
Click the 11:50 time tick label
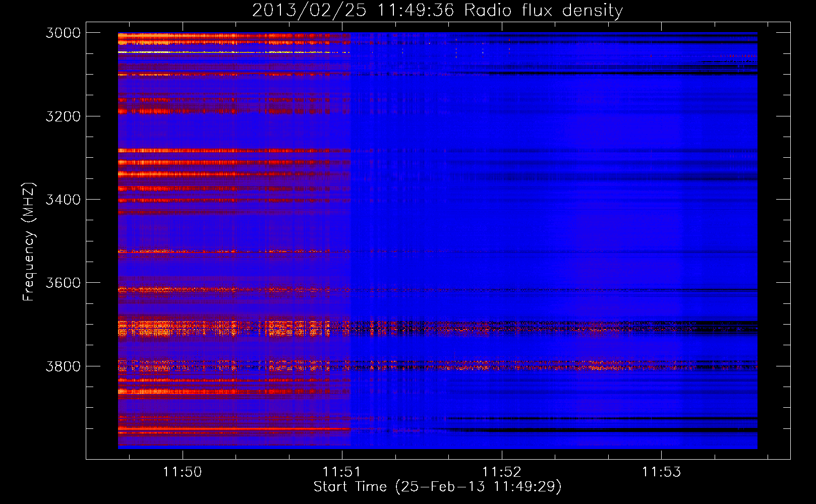(183, 472)
